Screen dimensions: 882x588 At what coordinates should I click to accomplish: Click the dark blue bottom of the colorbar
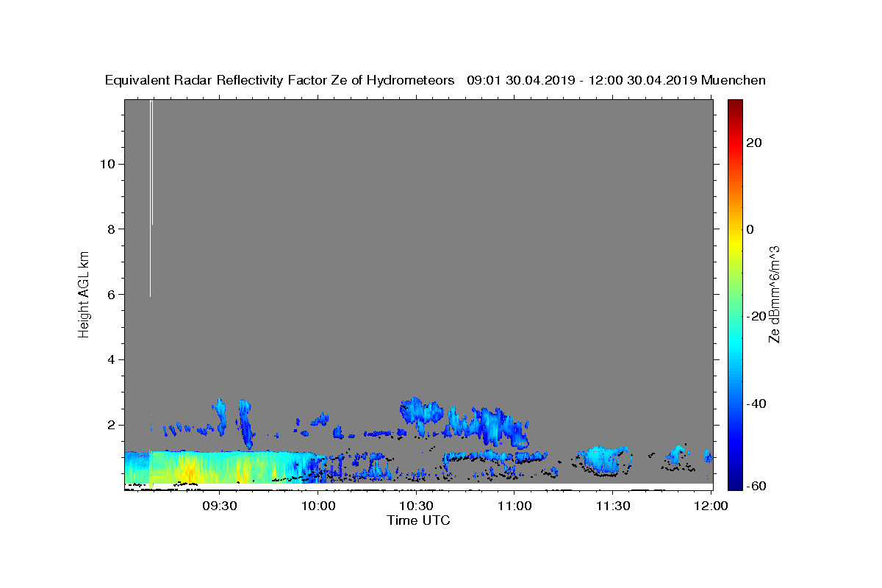pyautogui.click(x=735, y=481)
